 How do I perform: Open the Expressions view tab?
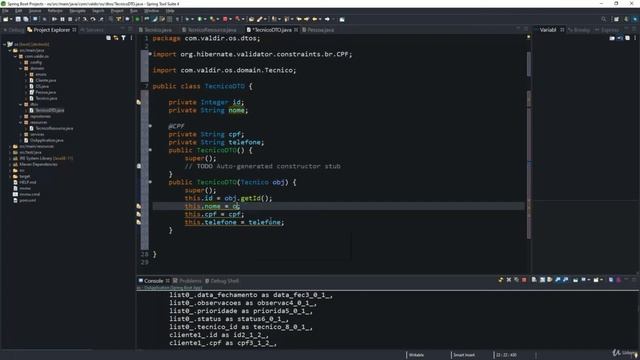(607, 30)
